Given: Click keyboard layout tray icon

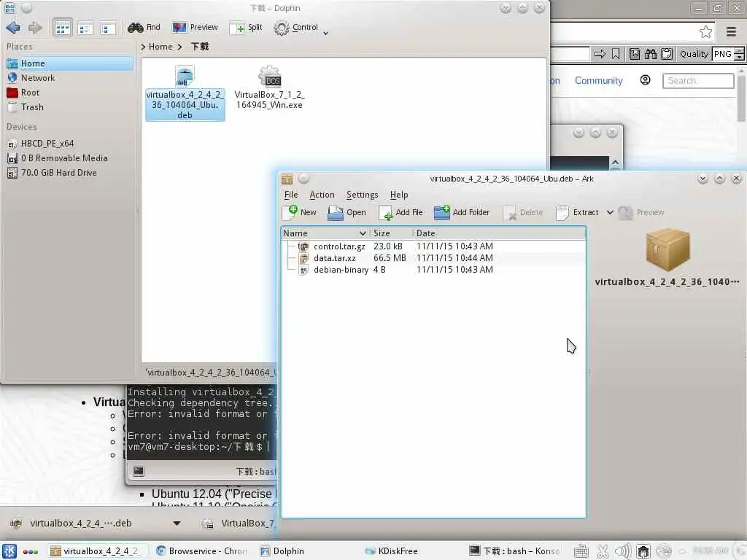Looking at the screenshot, I should [581, 551].
